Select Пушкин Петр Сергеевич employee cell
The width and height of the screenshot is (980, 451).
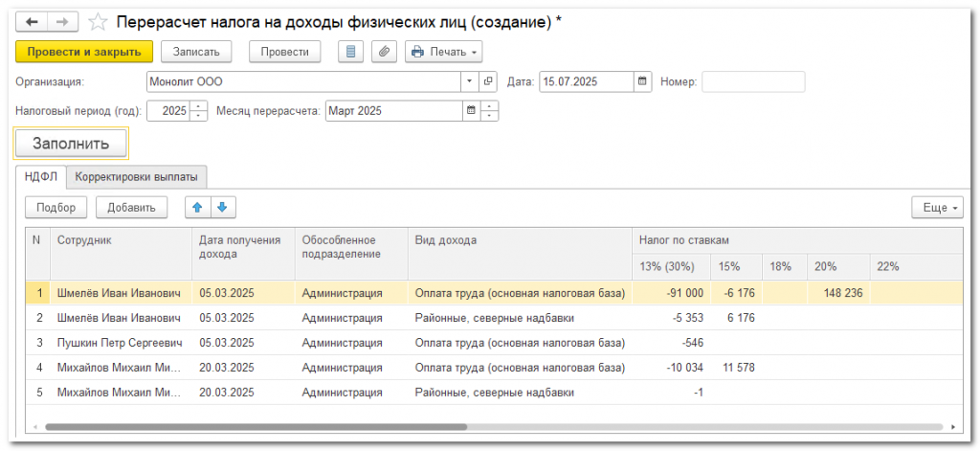click(x=121, y=343)
